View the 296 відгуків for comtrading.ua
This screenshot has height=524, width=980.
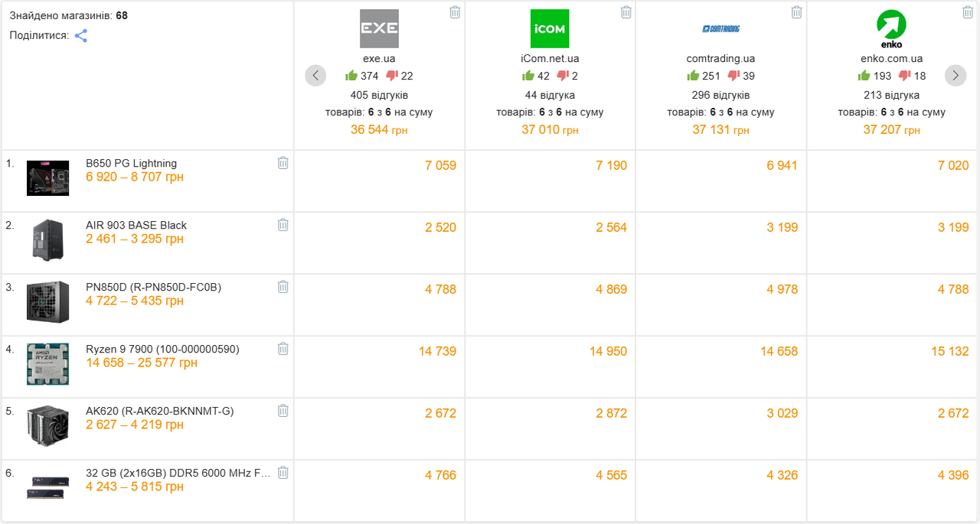720,95
